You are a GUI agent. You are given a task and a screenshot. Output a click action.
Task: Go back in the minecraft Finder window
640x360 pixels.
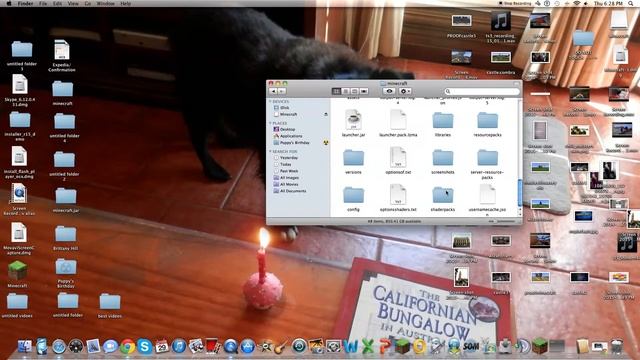pyautogui.click(x=274, y=91)
